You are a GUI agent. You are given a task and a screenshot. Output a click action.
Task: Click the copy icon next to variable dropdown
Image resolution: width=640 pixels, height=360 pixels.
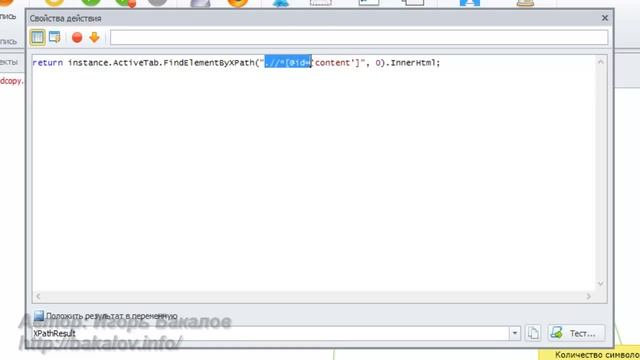533,333
